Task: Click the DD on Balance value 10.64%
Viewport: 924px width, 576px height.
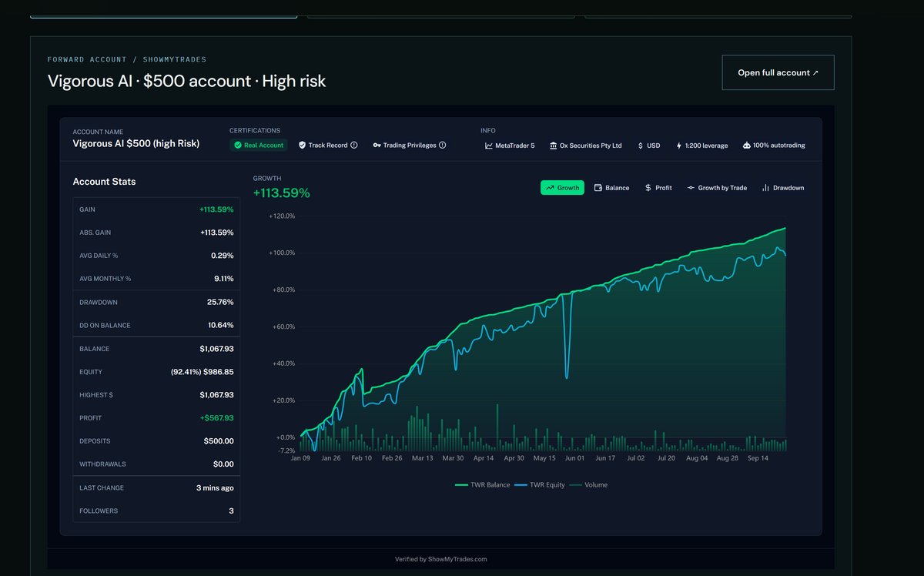Action: tap(221, 326)
